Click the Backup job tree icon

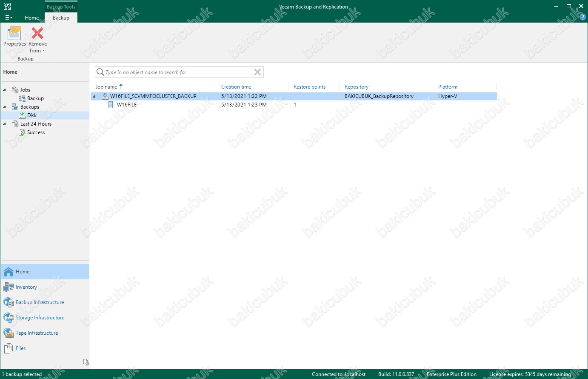click(22, 98)
